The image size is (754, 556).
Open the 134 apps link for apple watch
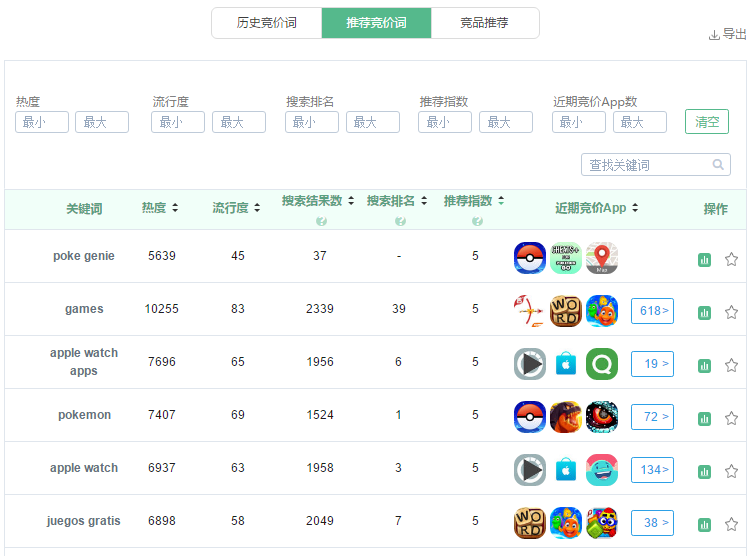pyautogui.click(x=652, y=470)
